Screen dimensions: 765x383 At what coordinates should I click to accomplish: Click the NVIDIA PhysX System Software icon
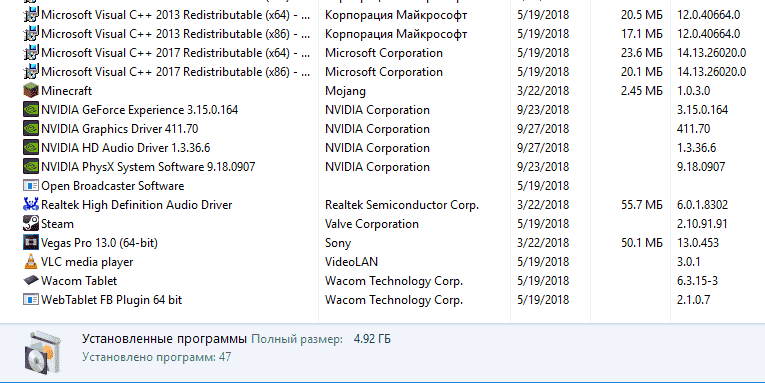[x=31, y=167]
